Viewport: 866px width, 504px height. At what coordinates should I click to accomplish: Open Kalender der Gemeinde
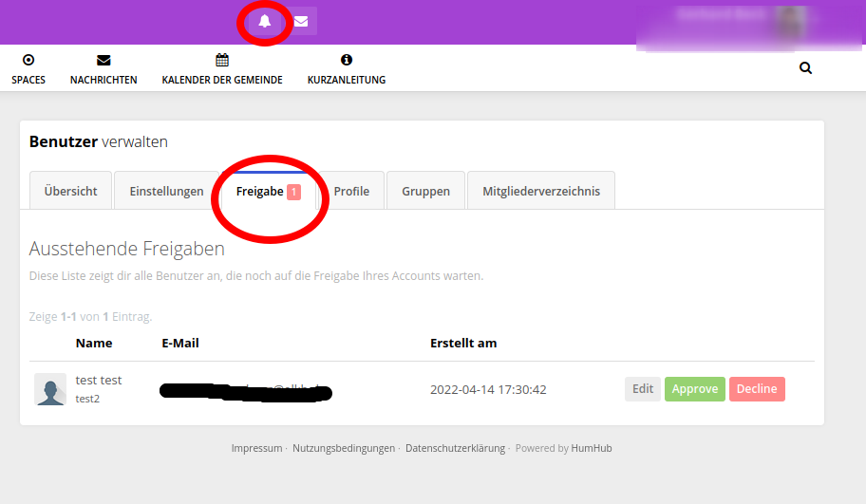click(x=222, y=69)
